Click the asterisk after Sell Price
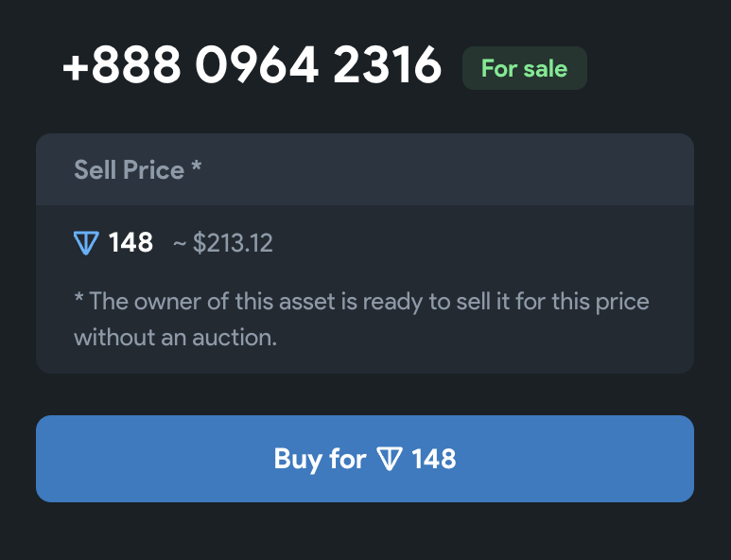The width and height of the screenshot is (731, 560). pyautogui.click(x=197, y=165)
